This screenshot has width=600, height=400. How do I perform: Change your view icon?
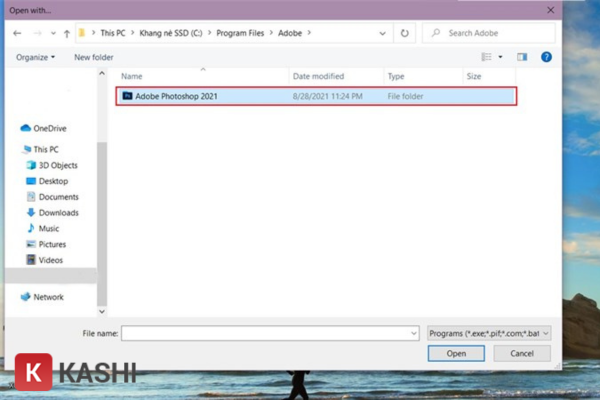pos(486,57)
